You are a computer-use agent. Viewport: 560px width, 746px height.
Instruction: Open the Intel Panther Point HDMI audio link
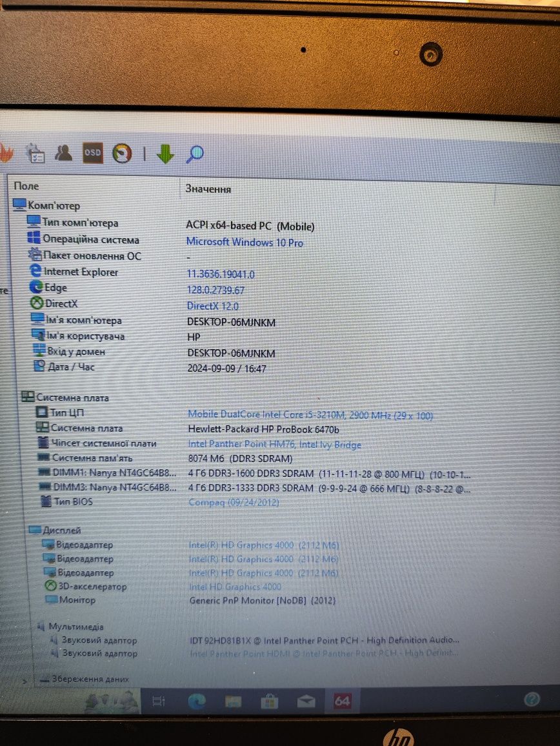point(325,653)
